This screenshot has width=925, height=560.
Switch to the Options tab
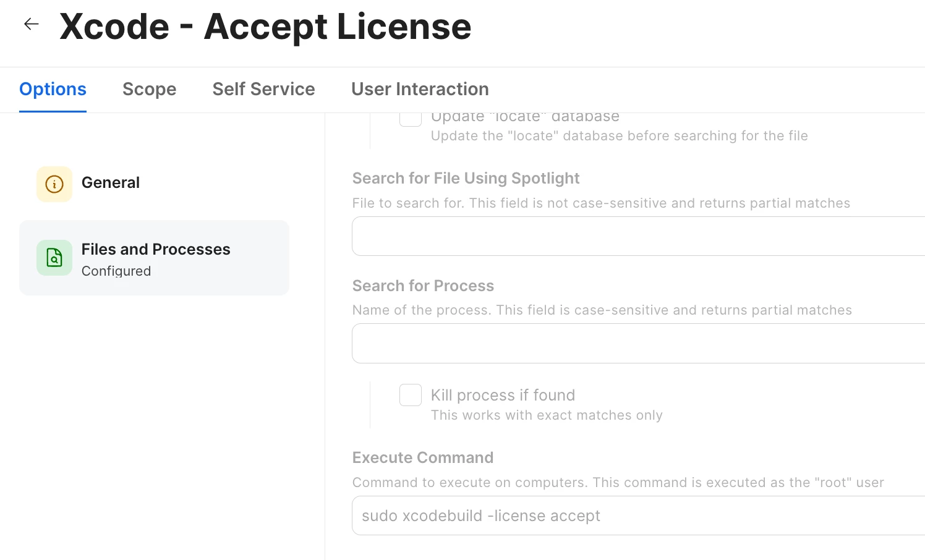[53, 89]
